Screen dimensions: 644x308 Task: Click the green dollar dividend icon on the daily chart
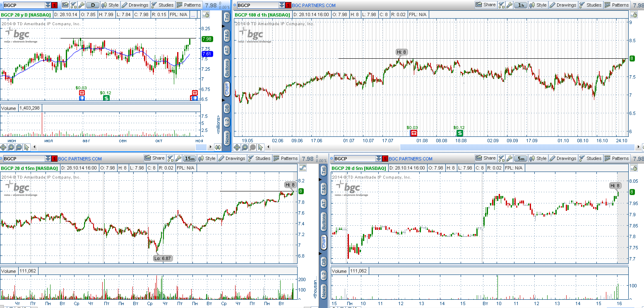pos(106,98)
